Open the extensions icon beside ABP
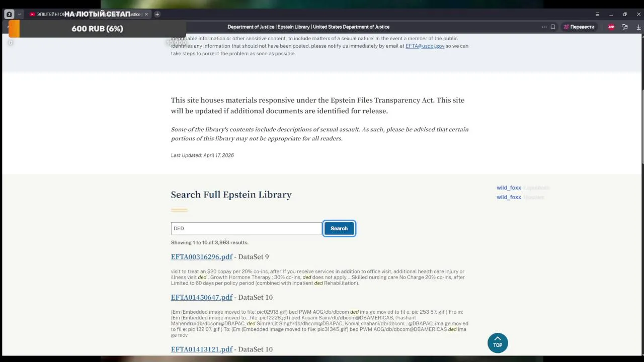 point(625,27)
